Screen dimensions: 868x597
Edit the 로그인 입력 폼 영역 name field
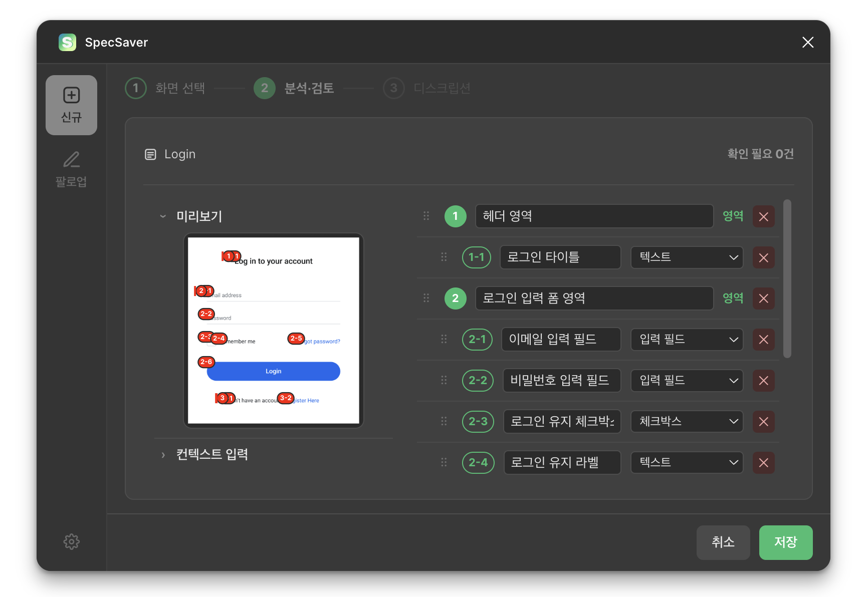(594, 298)
